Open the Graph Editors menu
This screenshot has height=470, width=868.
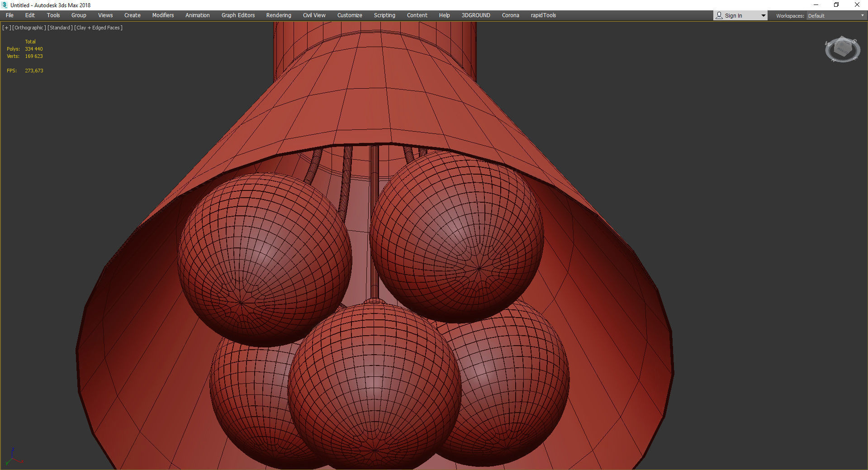pos(238,15)
